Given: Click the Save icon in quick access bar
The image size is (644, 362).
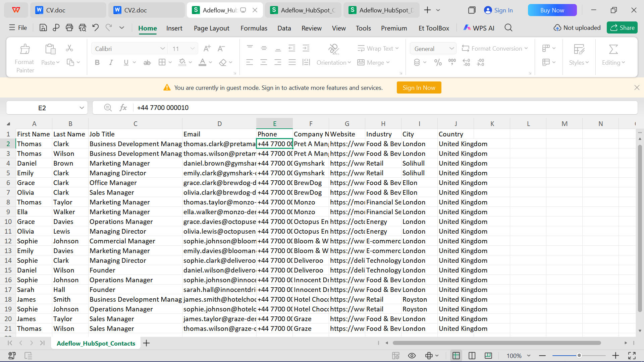Looking at the screenshot, I should pos(43,28).
